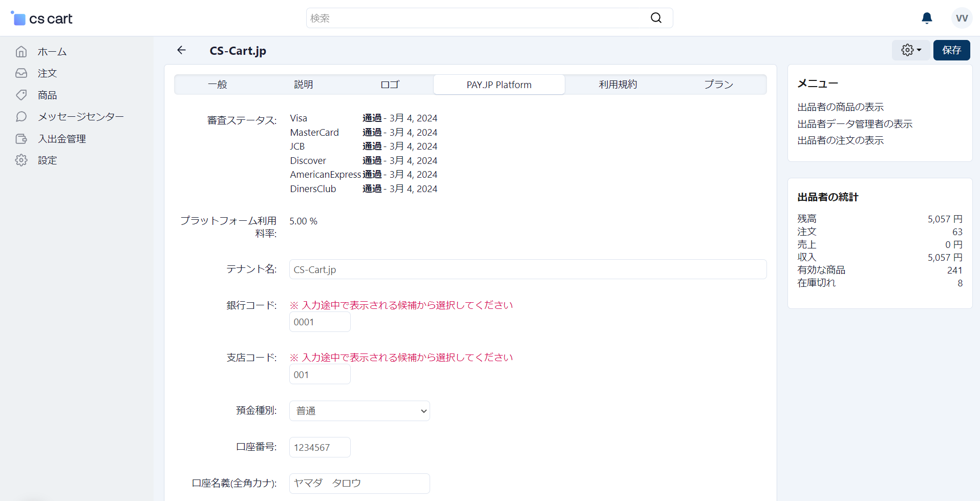
Task: Open the 注文 orders inbox icon
Action: coord(21,73)
